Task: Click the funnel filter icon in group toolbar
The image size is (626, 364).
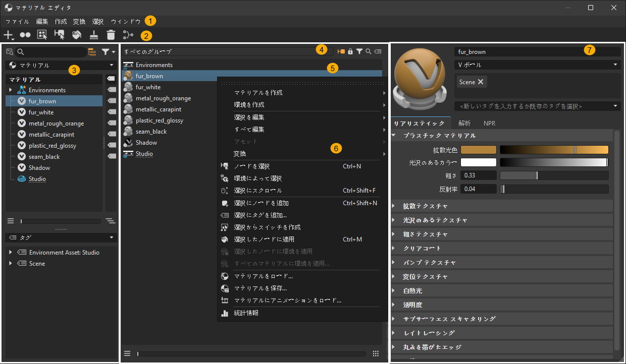Action: [x=359, y=51]
